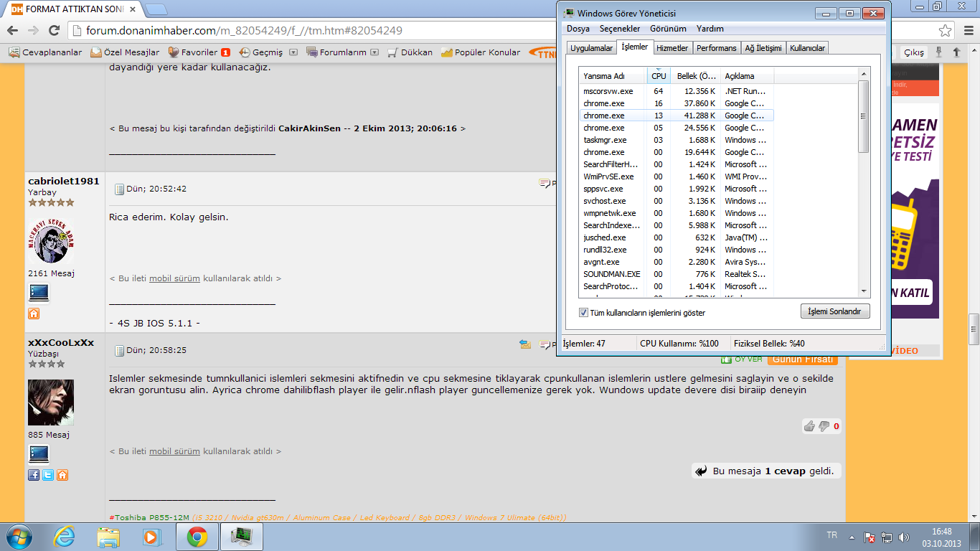The image size is (980, 551).
Task: Click the Twitter icon under xXxCooLxXx's profile
Action: 48,475
